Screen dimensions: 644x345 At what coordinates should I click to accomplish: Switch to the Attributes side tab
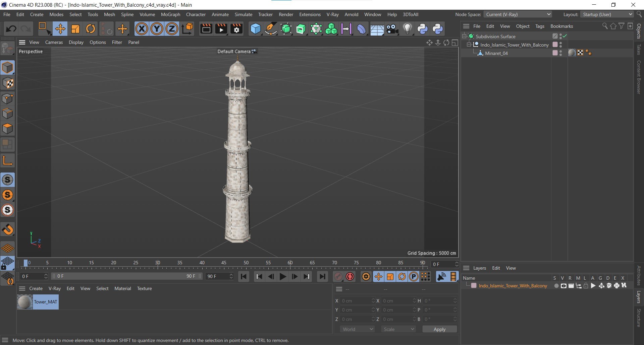[x=639, y=275]
